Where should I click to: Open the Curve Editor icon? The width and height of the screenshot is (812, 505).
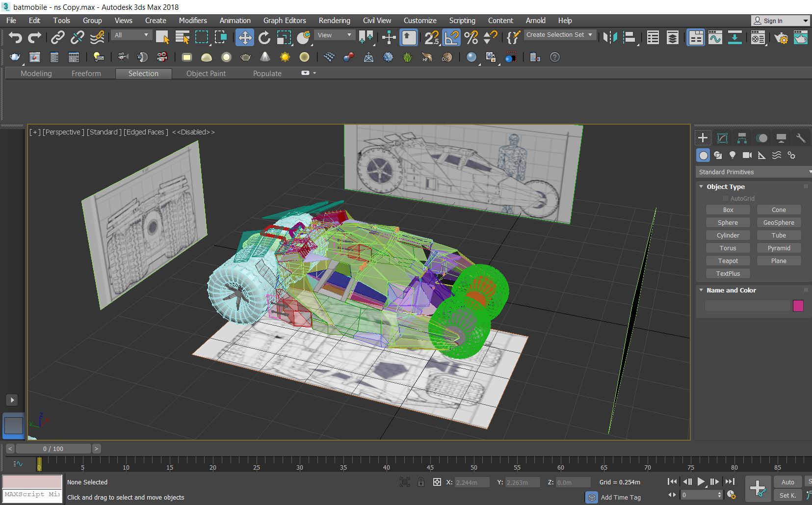[x=715, y=37]
